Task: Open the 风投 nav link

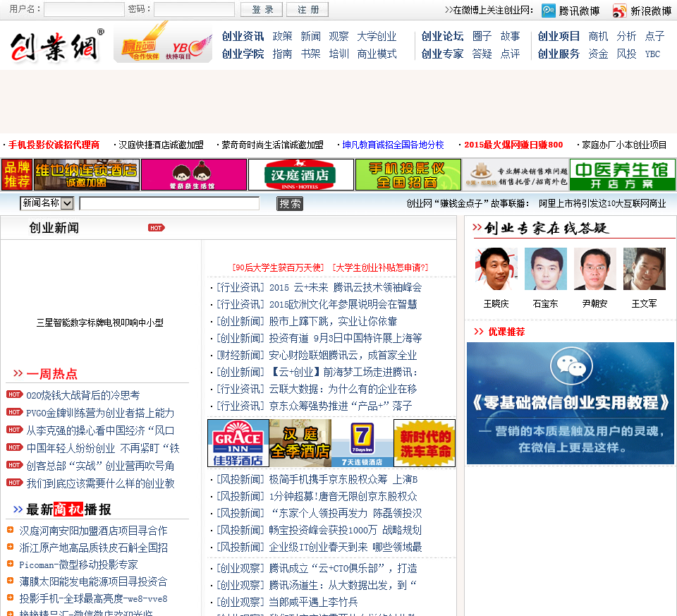Action: (x=626, y=54)
